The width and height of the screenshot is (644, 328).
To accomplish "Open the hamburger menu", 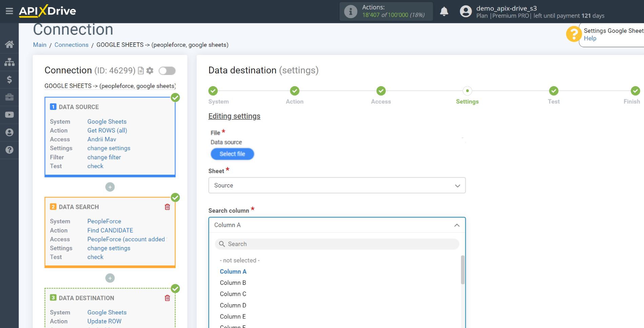I will pyautogui.click(x=9, y=11).
